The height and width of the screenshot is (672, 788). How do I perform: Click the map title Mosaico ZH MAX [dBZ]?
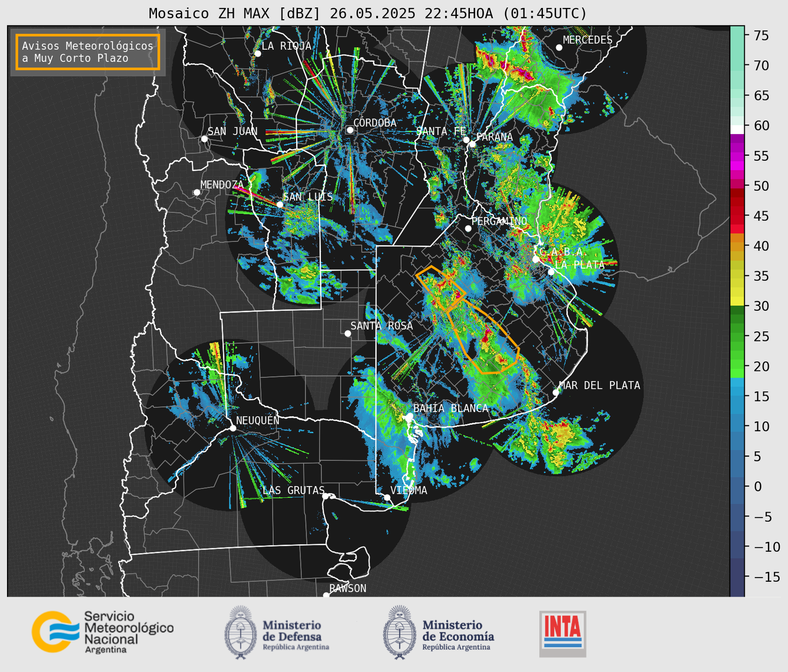[x=235, y=14]
